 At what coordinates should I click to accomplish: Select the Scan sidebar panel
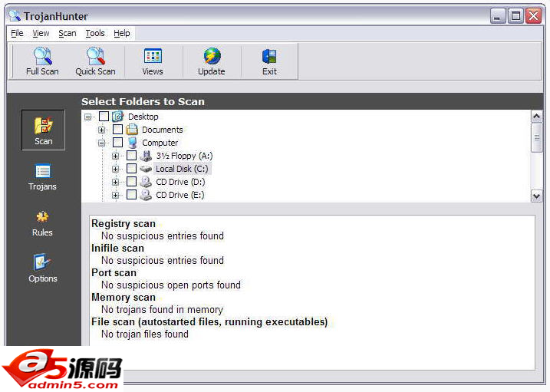click(x=43, y=130)
